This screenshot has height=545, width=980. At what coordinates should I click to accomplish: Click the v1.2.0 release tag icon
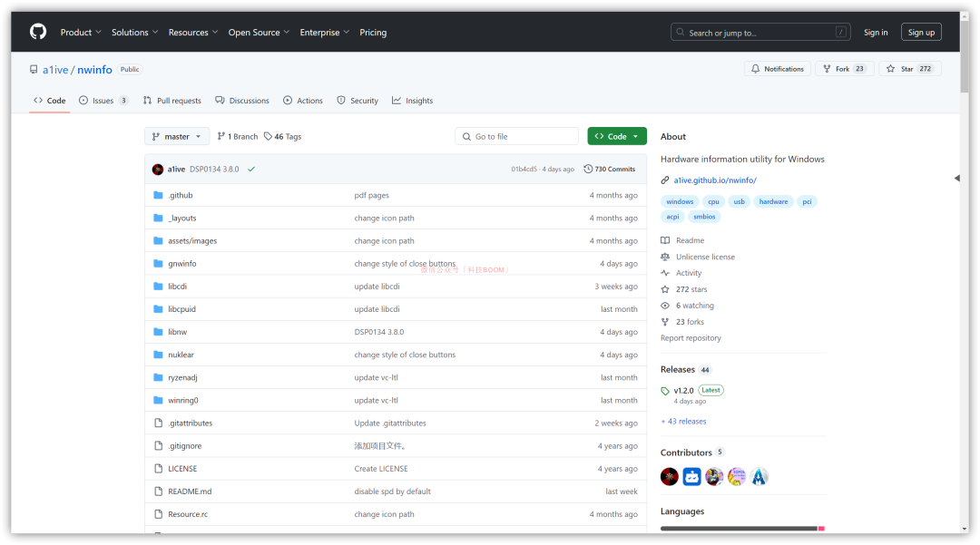[x=665, y=391]
